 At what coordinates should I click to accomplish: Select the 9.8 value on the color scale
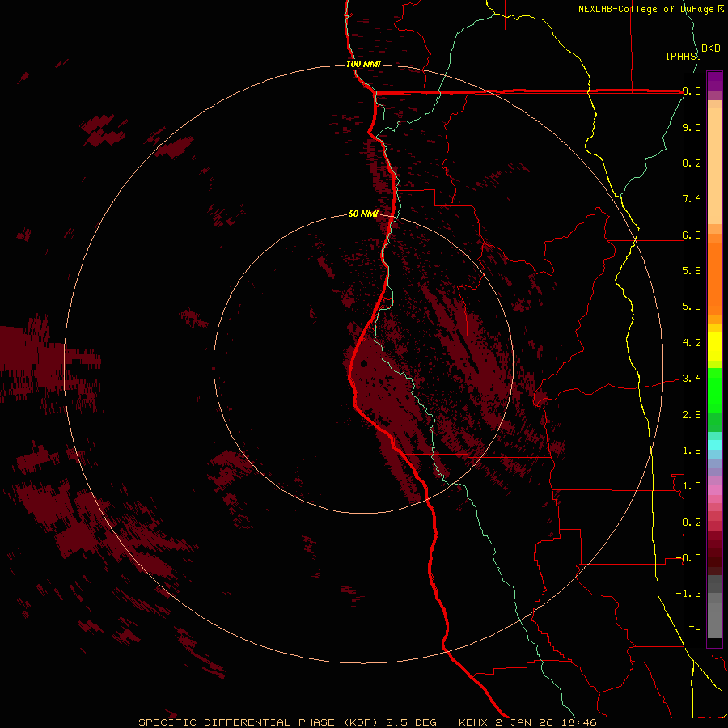coord(692,91)
